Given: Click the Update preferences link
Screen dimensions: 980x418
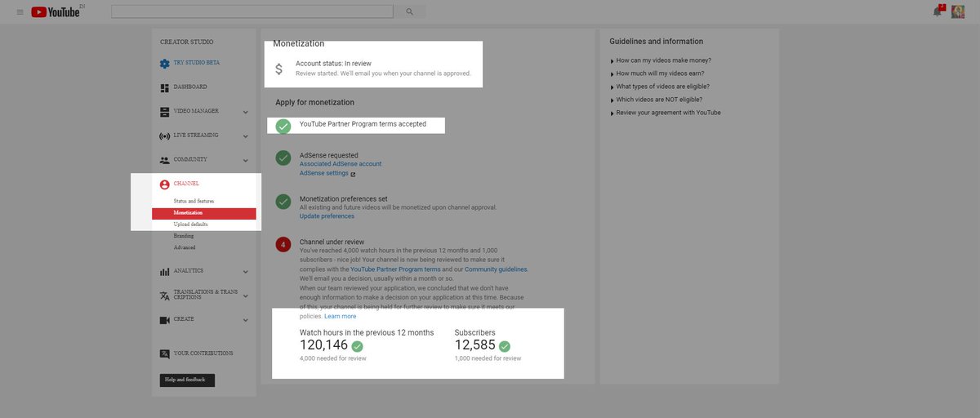Looking at the screenshot, I should coord(327,216).
